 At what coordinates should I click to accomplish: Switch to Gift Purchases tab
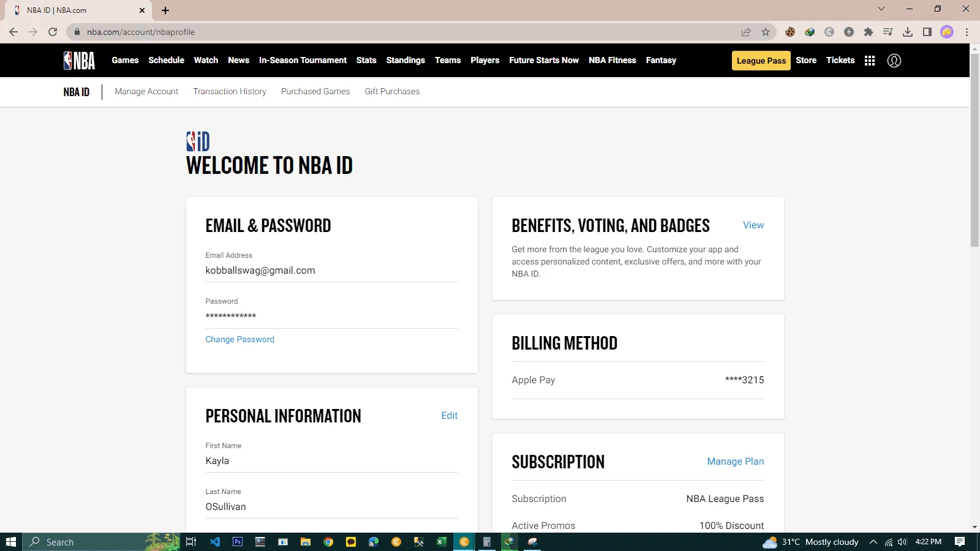[392, 91]
